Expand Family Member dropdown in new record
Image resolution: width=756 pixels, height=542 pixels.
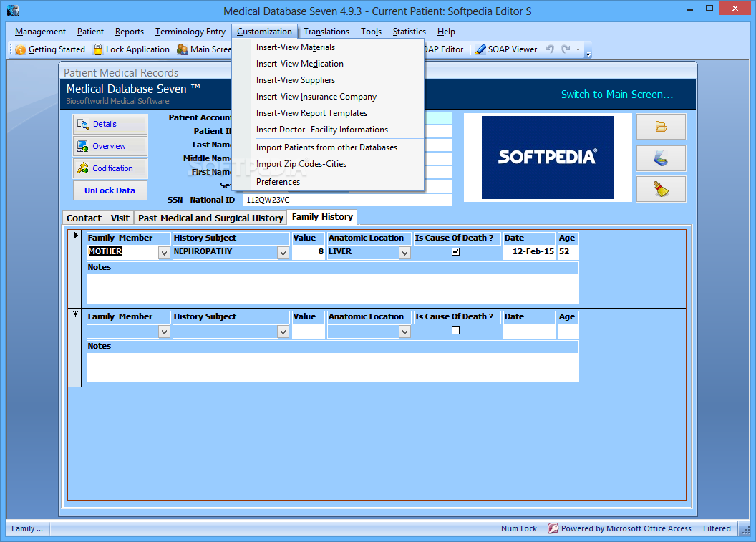[164, 332]
